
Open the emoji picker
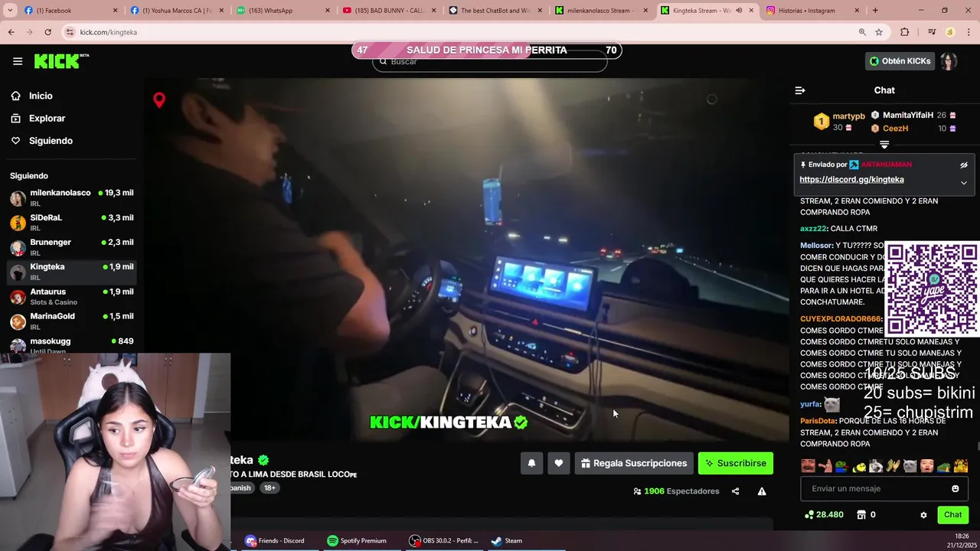[955, 489]
